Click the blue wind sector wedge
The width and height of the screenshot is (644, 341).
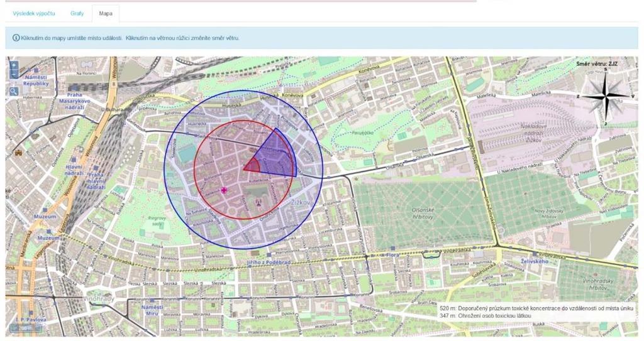tap(279, 154)
